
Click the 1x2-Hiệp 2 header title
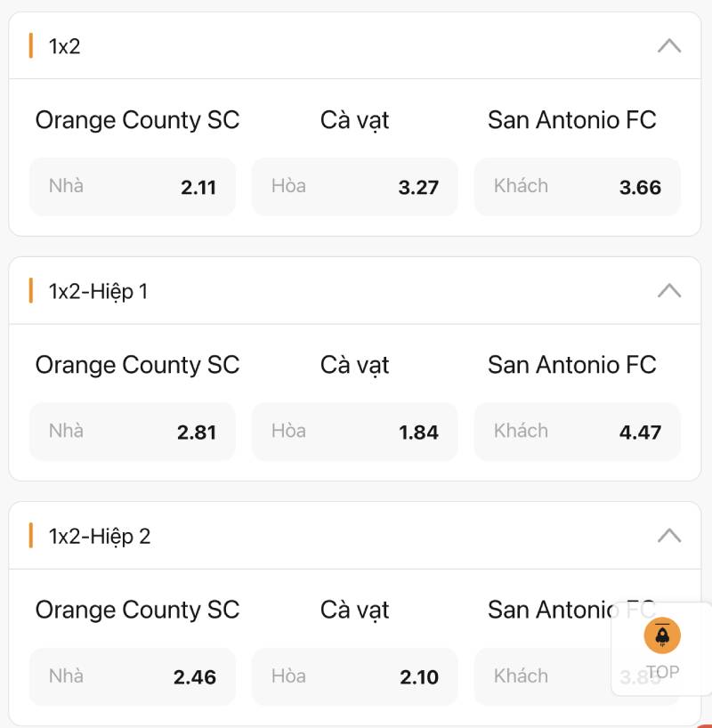pos(100,536)
